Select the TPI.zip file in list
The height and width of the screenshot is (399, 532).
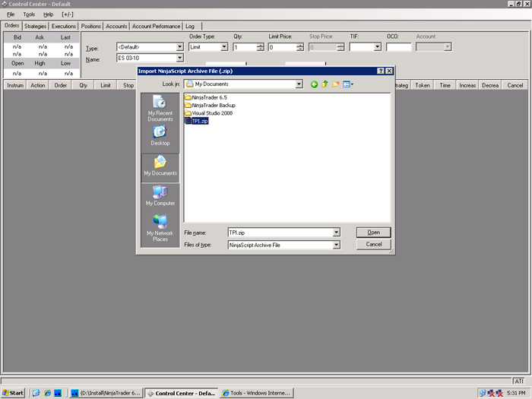201,121
